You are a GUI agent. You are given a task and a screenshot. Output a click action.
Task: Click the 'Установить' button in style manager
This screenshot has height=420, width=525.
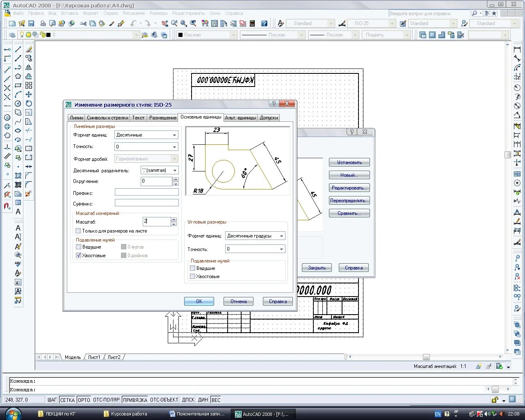click(x=349, y=162)
